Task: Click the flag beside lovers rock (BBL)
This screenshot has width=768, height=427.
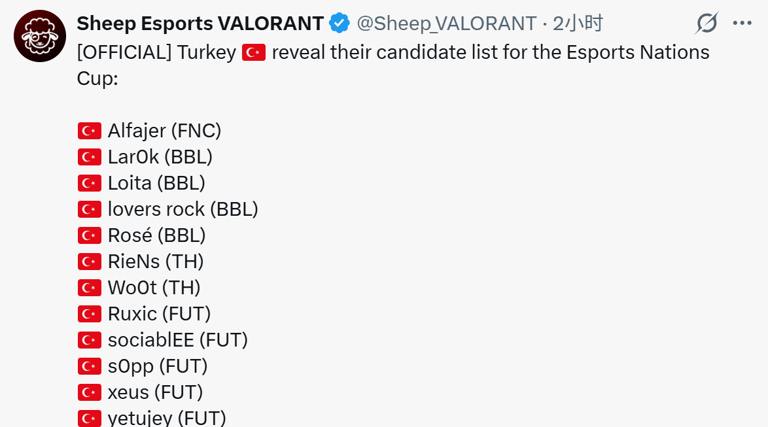Action: pos(90,209)
